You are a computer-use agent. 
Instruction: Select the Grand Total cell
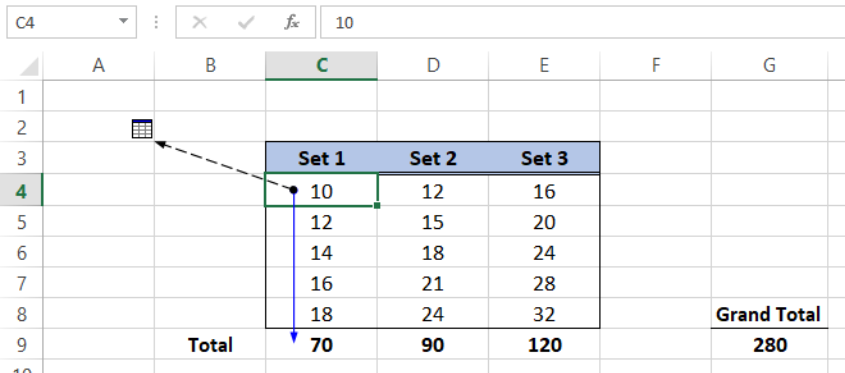click(x=769, y=314)
